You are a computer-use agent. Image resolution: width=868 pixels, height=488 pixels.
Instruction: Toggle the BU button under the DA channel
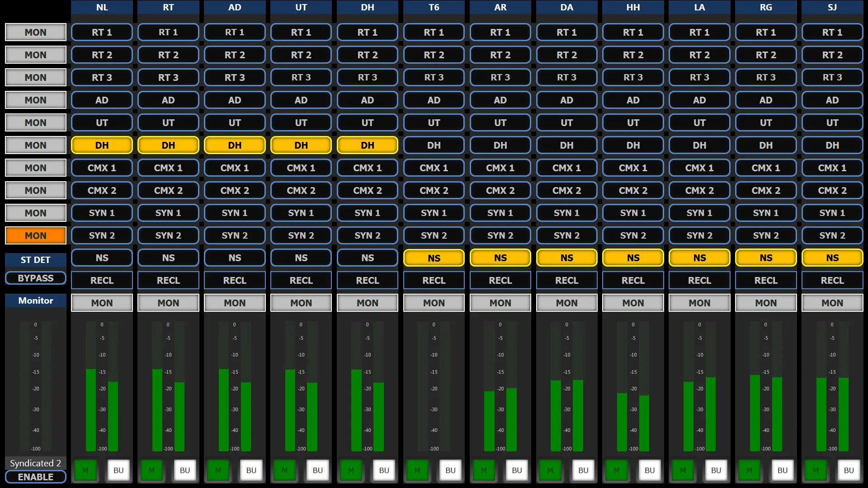[583, 470]
